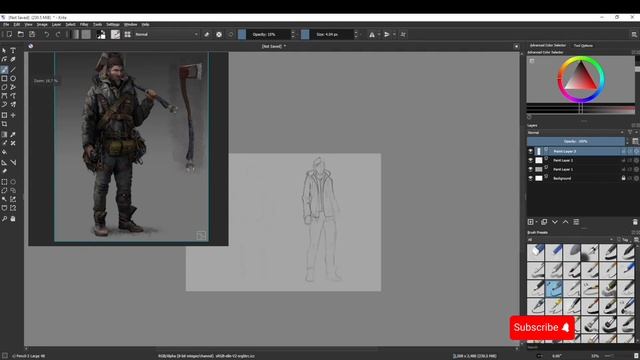
Task: Switch to Advanced Color Selector tab
Action: click(548, 45)
